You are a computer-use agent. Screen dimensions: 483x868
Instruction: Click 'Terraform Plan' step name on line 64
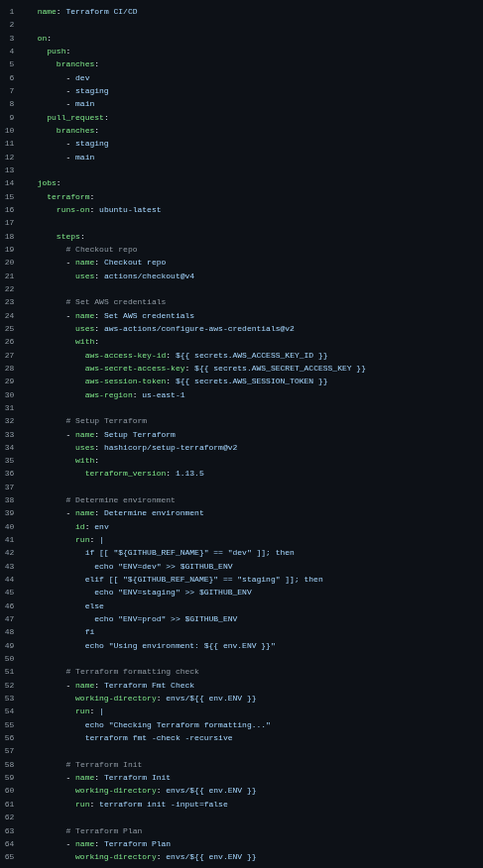click(x=138, y=844)
